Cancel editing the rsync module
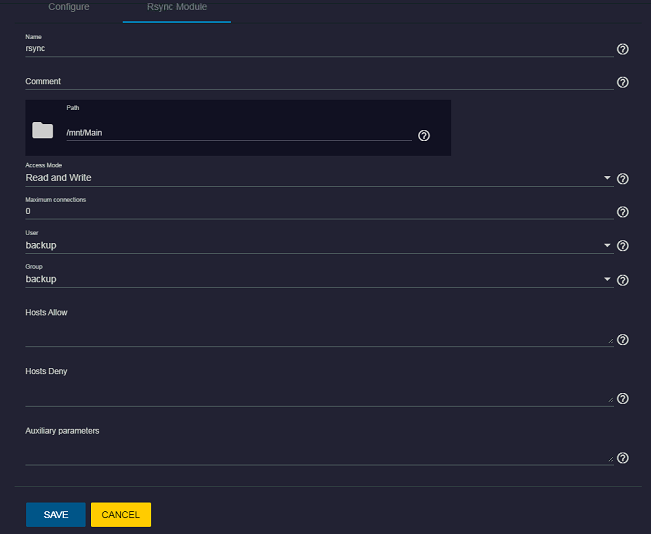The height and width of the screenshot is (534, 651). click(121, 514)
